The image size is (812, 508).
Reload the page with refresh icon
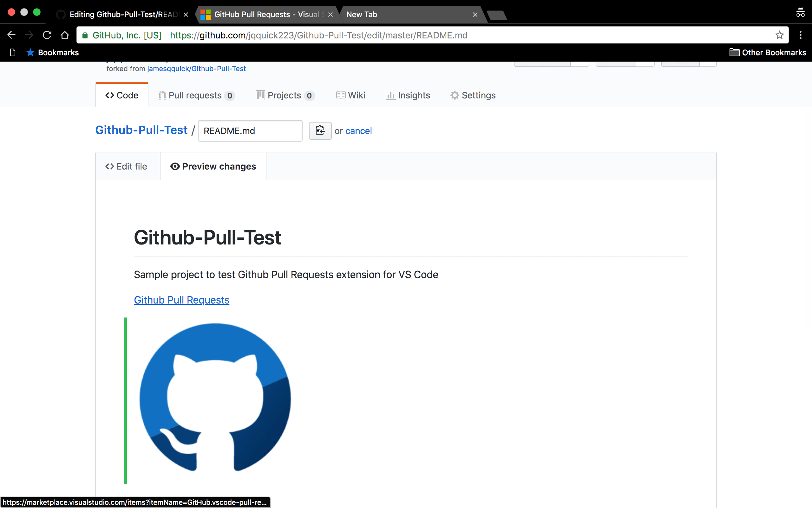[47, 35]
